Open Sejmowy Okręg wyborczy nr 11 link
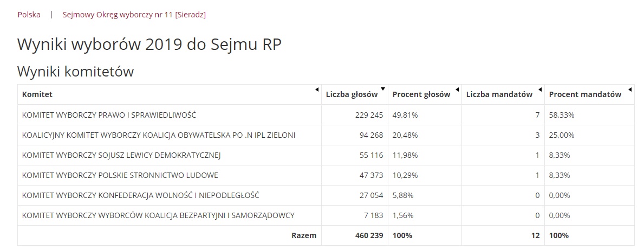 click(x=134, y=15)
